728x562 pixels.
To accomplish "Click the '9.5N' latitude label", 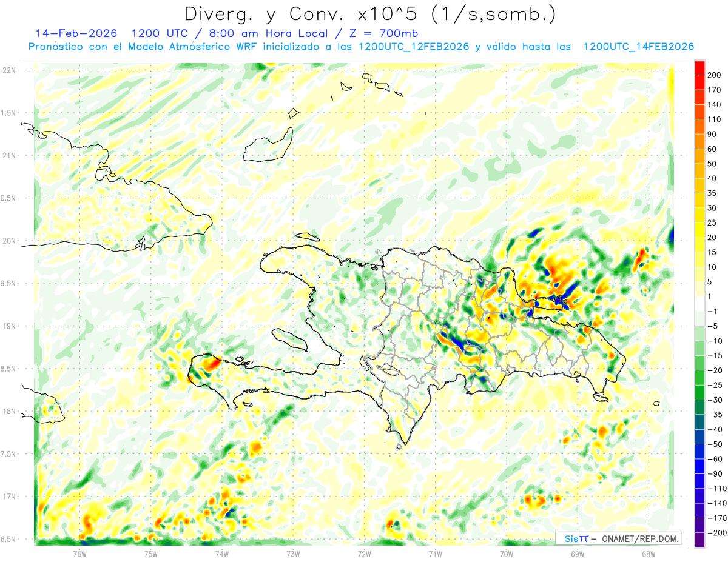I will (x=8, y=283).
